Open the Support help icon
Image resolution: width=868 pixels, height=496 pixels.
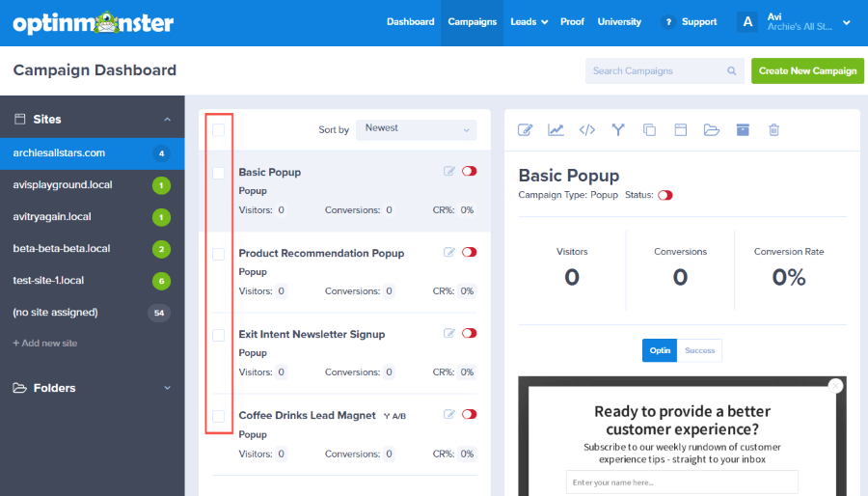point(668,22)
